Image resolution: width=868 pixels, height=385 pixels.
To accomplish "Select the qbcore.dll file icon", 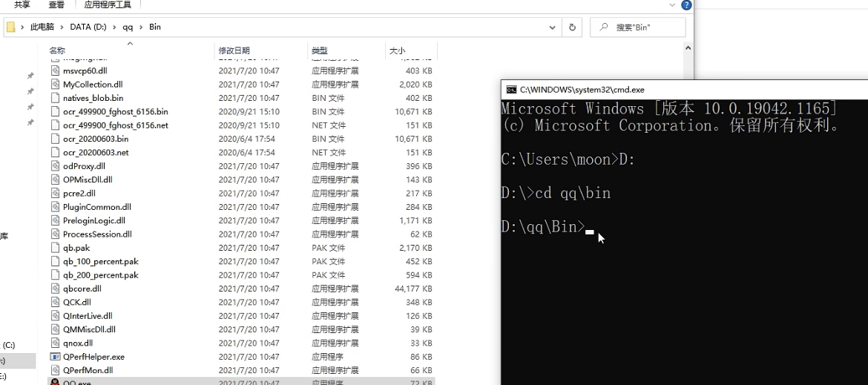I will click(x=54, y=289).
